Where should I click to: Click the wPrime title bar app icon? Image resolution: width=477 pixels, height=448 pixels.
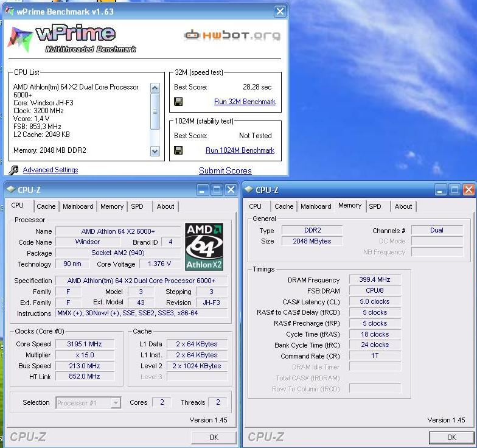10,11
